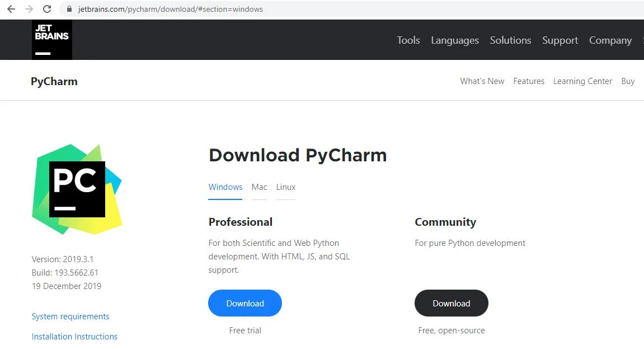
Task: Select the Windows tab
Action: point(225,187)
